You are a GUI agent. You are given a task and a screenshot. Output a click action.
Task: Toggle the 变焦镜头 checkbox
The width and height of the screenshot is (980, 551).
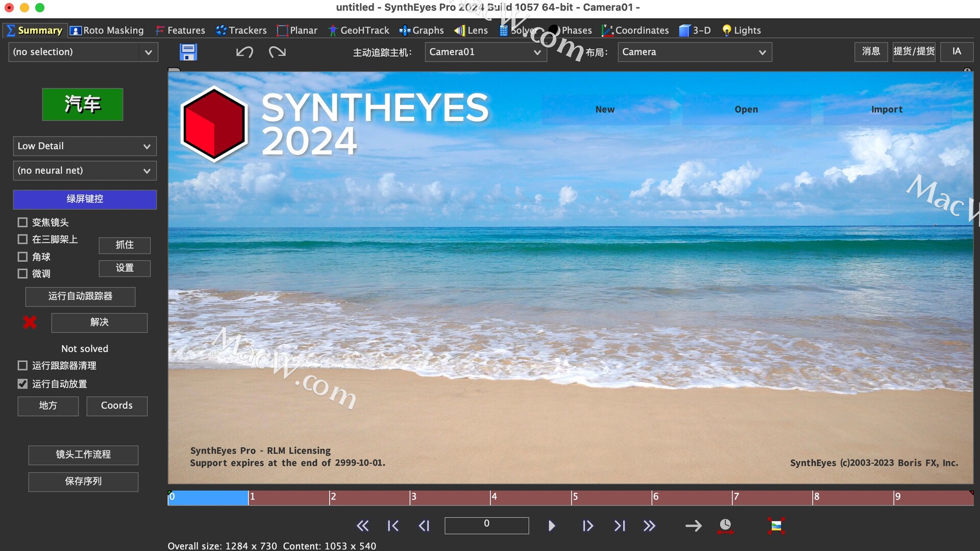coord(22,222)
